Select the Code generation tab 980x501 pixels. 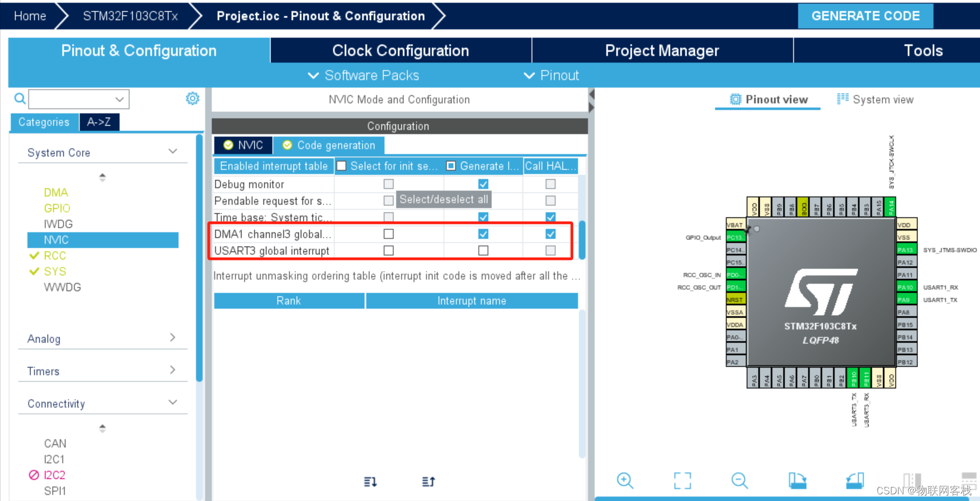[x=329, y=145]
